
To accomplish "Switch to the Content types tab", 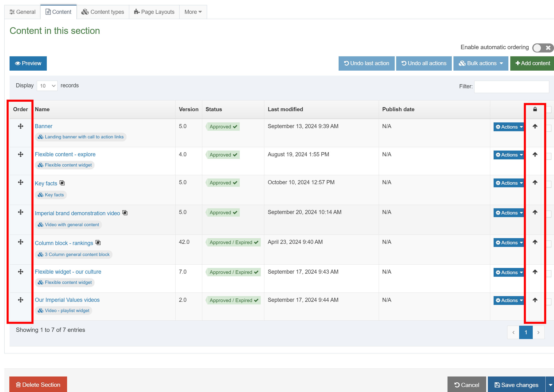I will (x=103, y=12).
